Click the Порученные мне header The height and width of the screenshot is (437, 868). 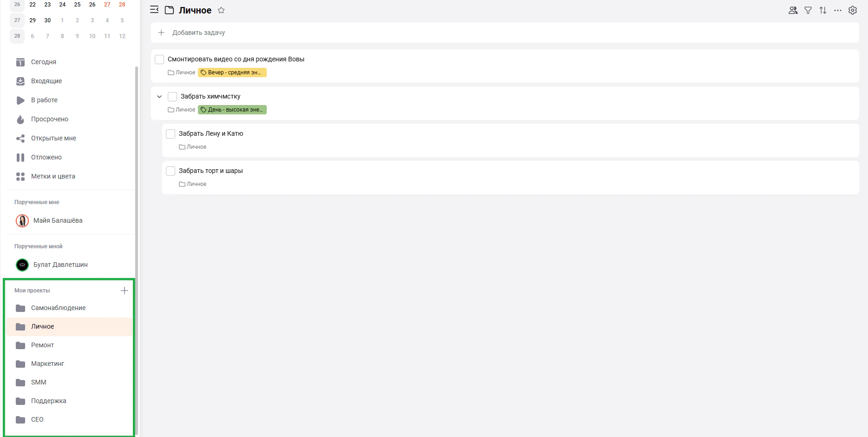[37, 202]
